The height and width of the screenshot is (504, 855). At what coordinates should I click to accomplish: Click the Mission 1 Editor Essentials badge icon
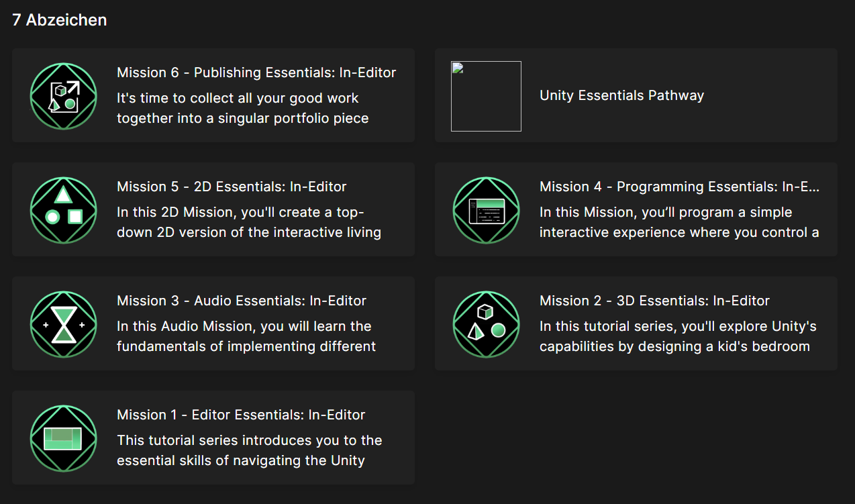coord(63,438)
